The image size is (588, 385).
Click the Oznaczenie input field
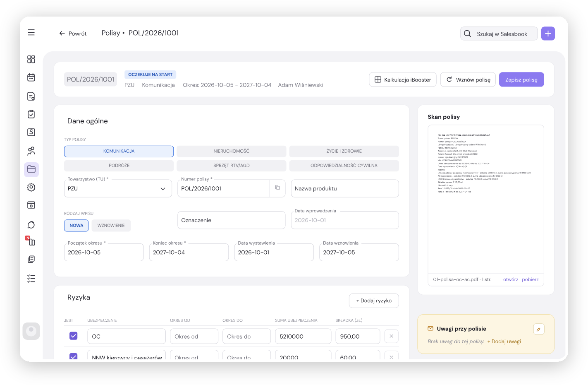coord(232,220)
